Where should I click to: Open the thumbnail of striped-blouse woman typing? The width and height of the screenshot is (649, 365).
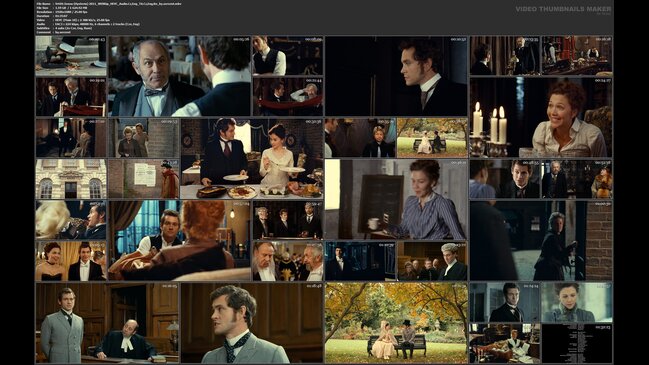pos(396,199)
